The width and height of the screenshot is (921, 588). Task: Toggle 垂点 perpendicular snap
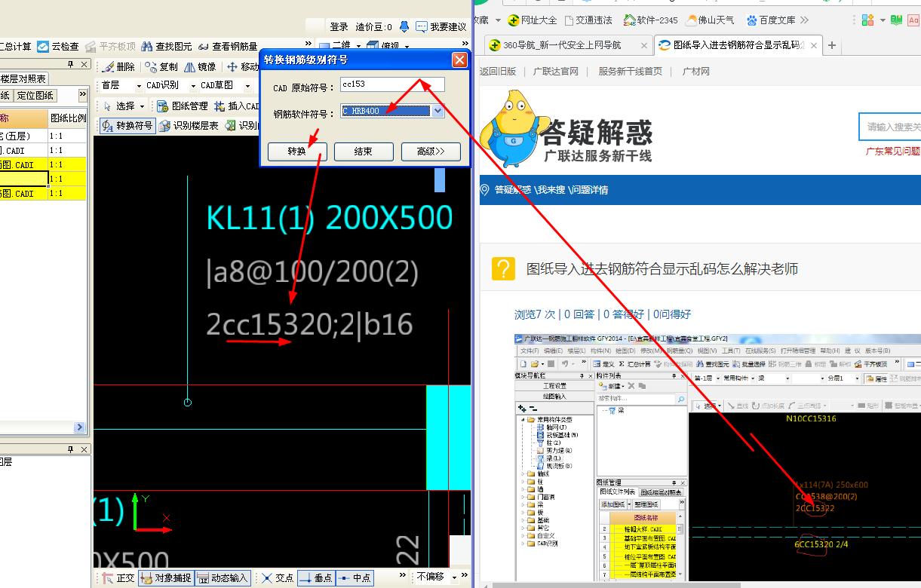[x=316, y=578]
